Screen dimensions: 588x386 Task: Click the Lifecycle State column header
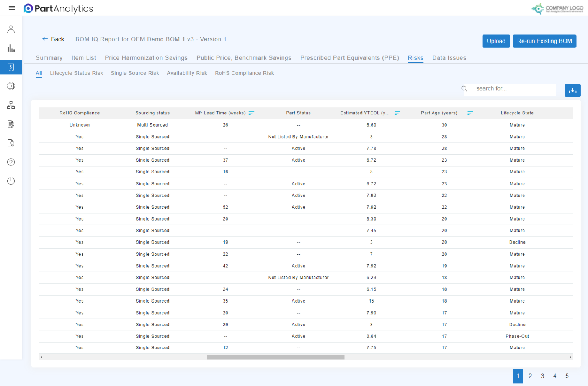click(517, 113)
